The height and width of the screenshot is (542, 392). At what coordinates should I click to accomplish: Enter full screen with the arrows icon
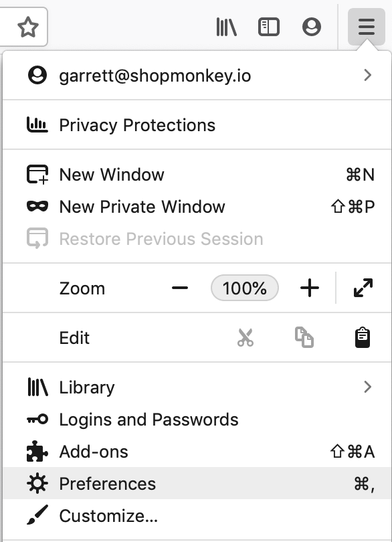click(x=363, y=288)
